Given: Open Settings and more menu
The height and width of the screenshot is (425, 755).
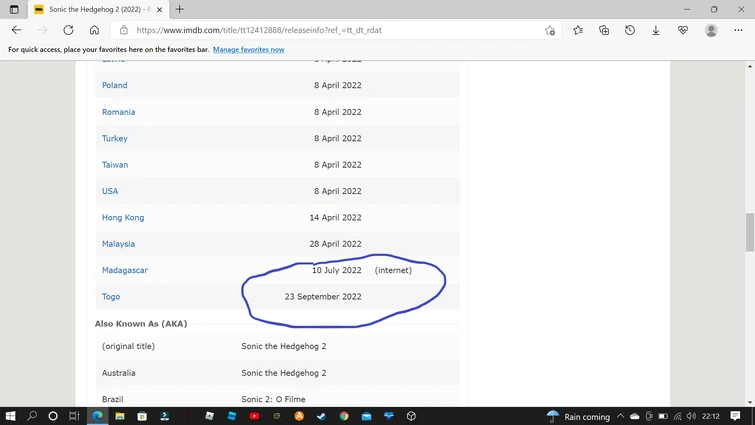Looking at the screenshot, I should coord(738,30).
